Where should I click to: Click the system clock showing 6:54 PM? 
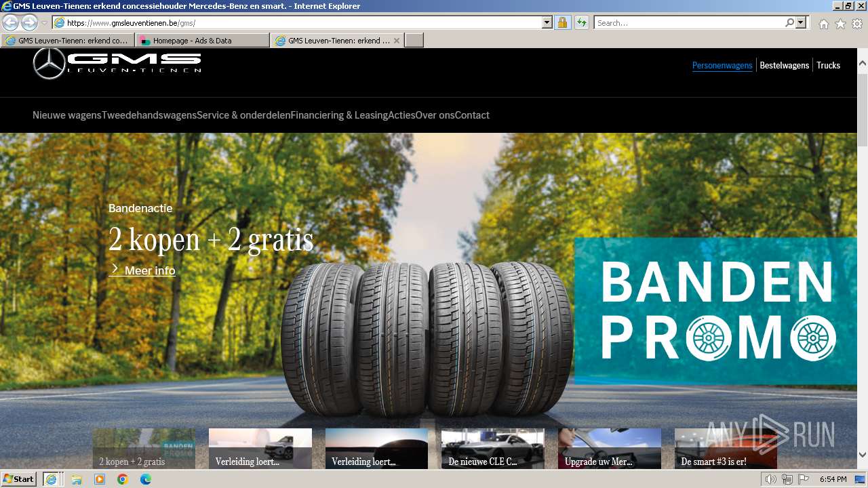click(x=833, y=479)
